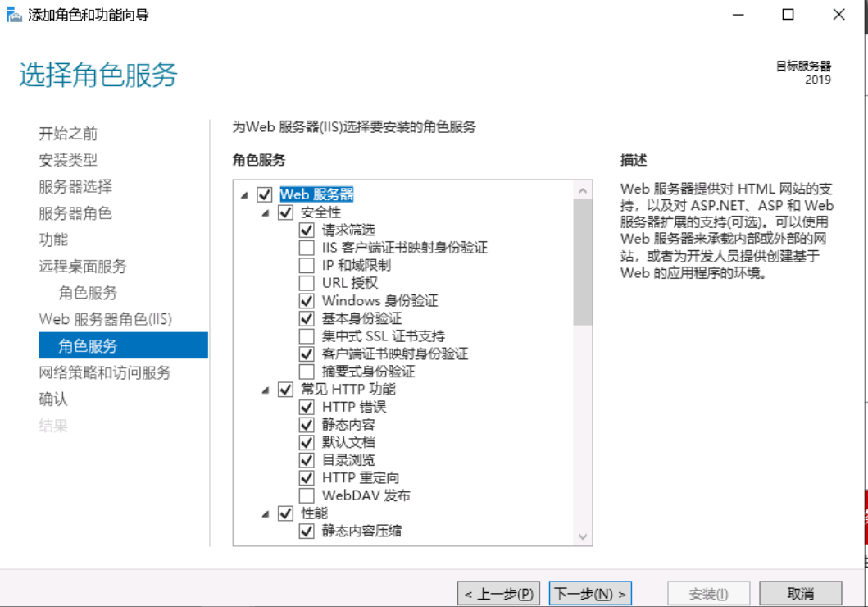Uncheck Windows 身份验证 checkbox
Viewport: 868px width, 607px height.
[307, 301]
